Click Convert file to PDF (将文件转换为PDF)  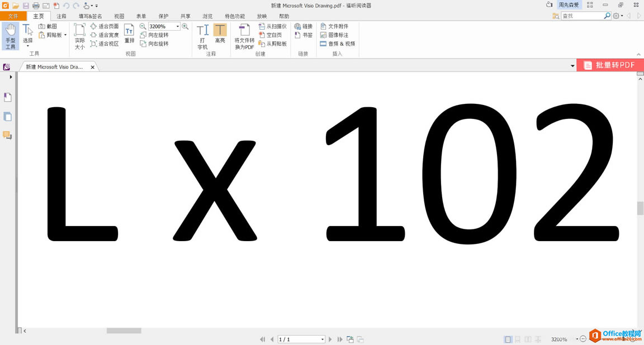pos(244,36)
